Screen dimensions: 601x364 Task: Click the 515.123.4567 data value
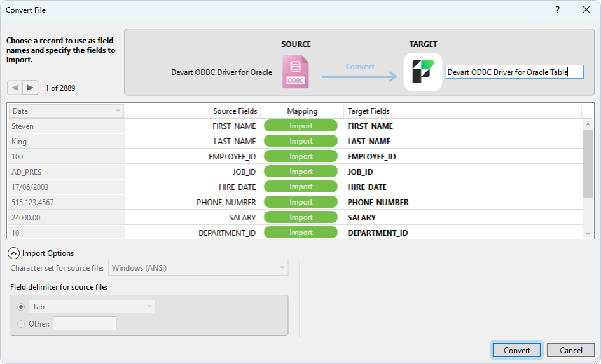click(32, 203)
